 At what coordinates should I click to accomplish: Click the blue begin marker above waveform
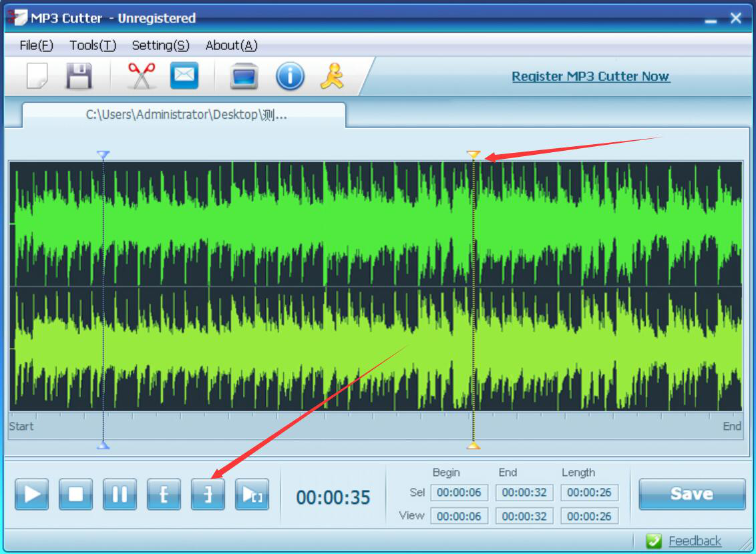(x=103, y=155)
